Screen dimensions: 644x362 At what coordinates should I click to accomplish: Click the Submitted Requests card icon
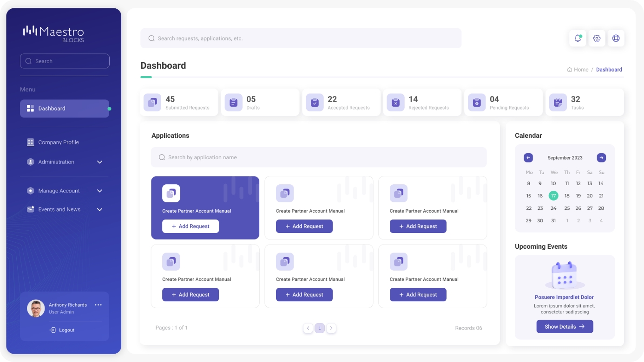click(x=152, y=102)
